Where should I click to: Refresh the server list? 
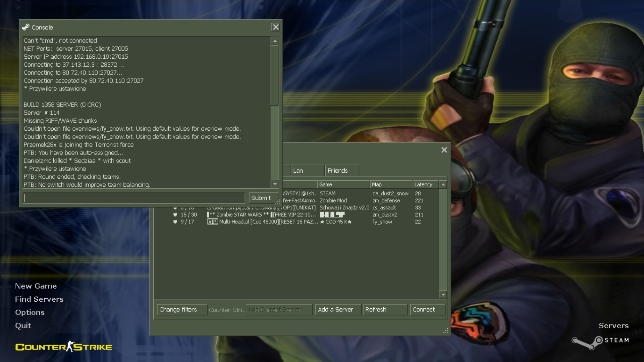click(x=384, y=309)
